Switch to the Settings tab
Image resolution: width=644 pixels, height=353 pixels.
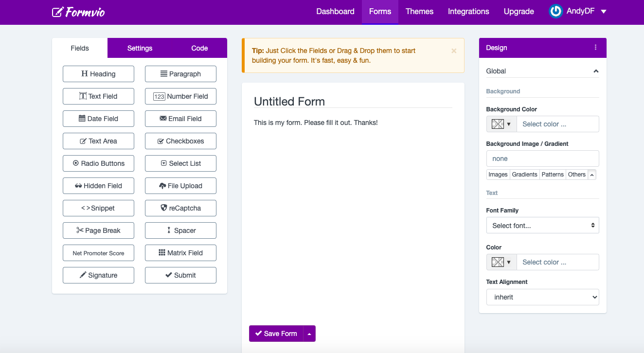(140, 48)
